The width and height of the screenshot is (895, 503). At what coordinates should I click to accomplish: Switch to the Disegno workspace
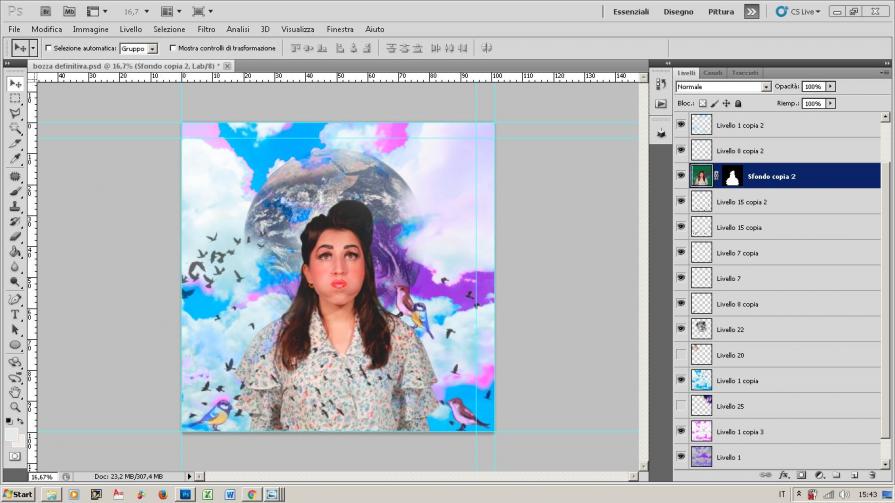pos(678,12)
